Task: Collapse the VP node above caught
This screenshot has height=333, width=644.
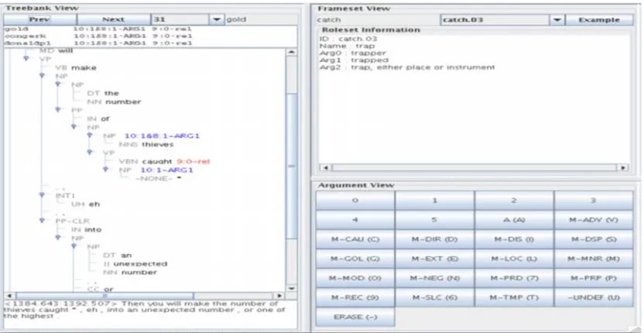Action: point(90,153)
